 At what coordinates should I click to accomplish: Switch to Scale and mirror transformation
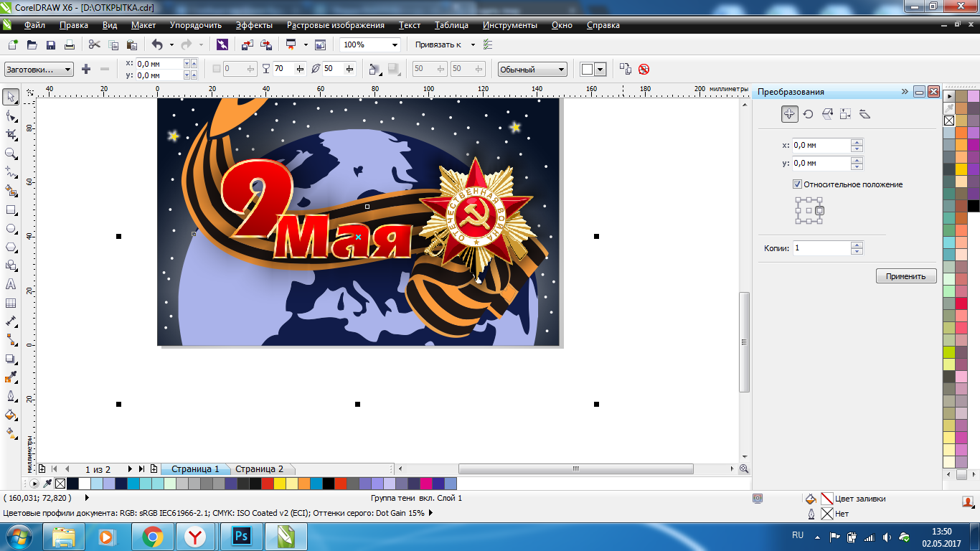click(826, 114)
